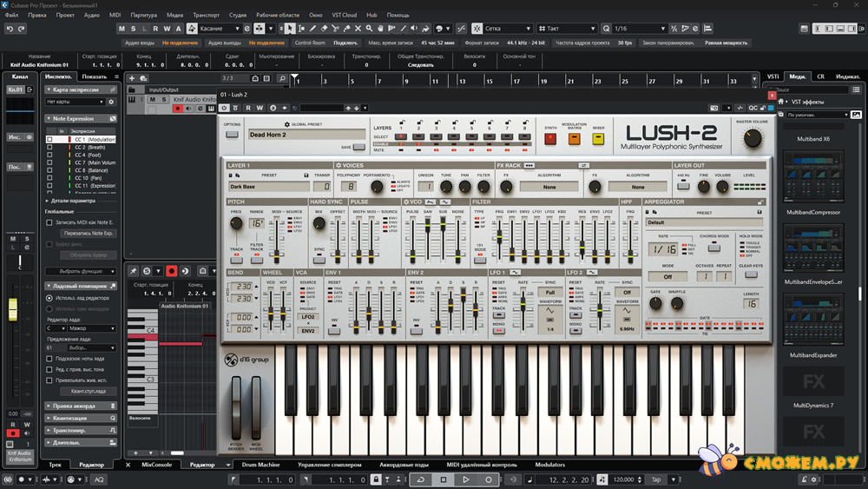Open the Проект menu
This screenshot has width=868, height=489.
click(x=65, y=15)
